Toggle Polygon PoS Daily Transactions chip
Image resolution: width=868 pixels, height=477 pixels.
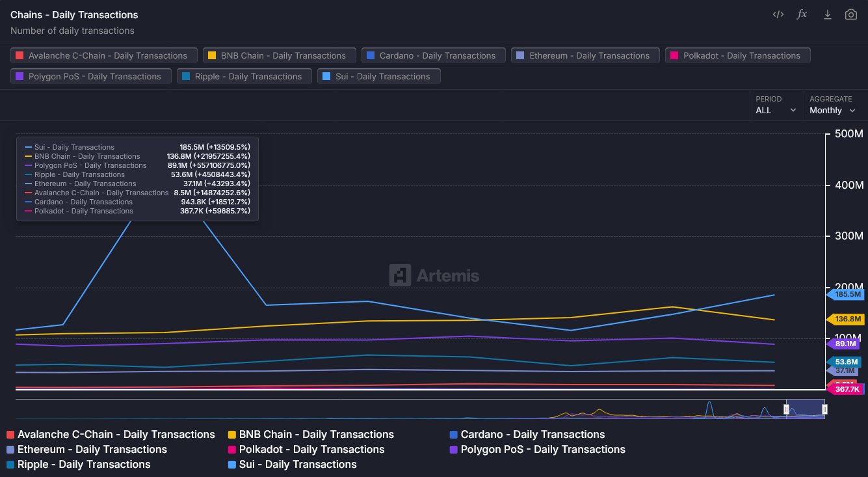(x=91, y=76)
